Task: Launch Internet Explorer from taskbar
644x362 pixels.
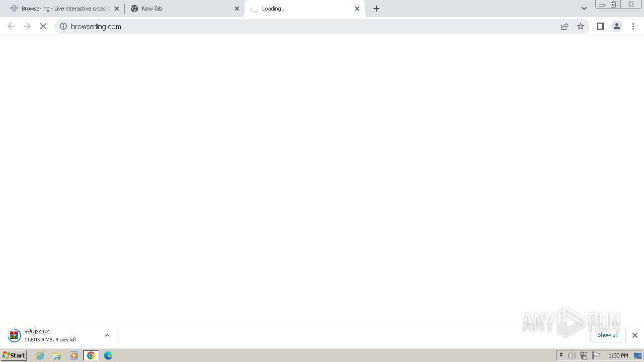Action: [40, 355]
